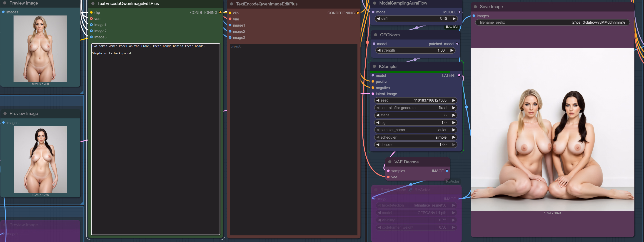644x242 pixels.
Task: Open the control after generate dropdown
Action: (415, 108)
